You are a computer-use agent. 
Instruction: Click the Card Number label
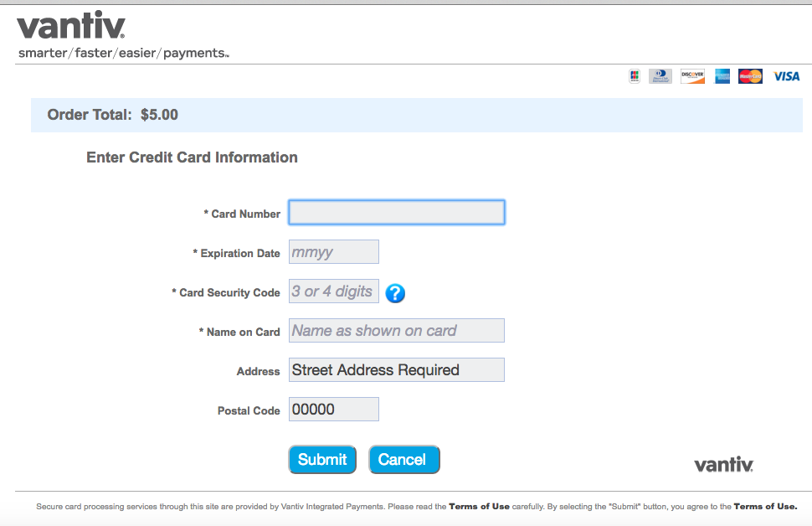(x=242, y=214)
